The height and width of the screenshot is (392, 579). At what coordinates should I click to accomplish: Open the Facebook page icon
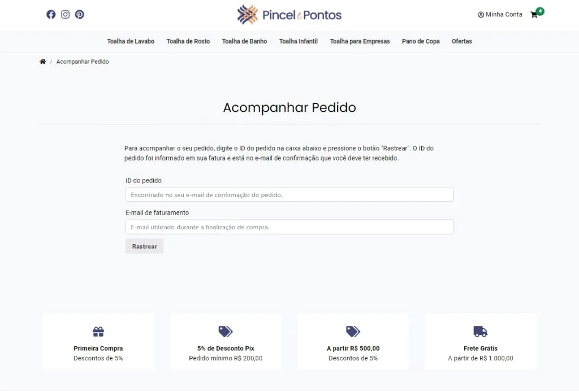(51, 14)
